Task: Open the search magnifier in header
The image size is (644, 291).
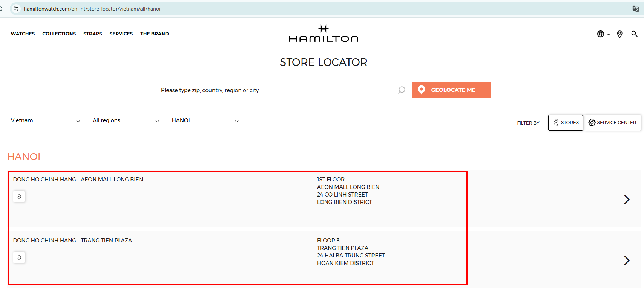Action: pyautogui.click(x=634, y=34)
